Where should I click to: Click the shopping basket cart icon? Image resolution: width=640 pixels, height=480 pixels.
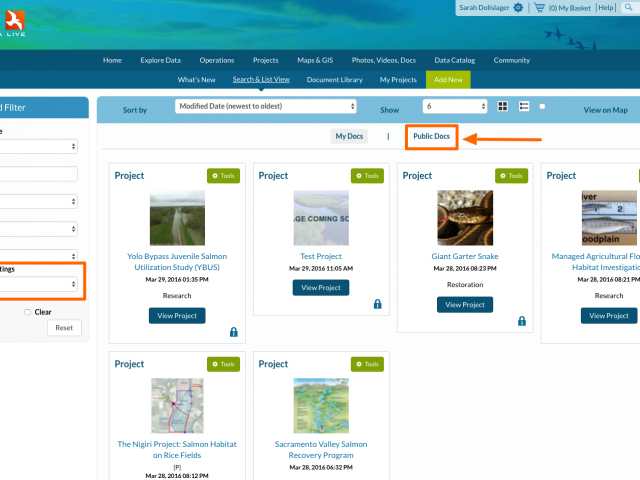point(539,8)
